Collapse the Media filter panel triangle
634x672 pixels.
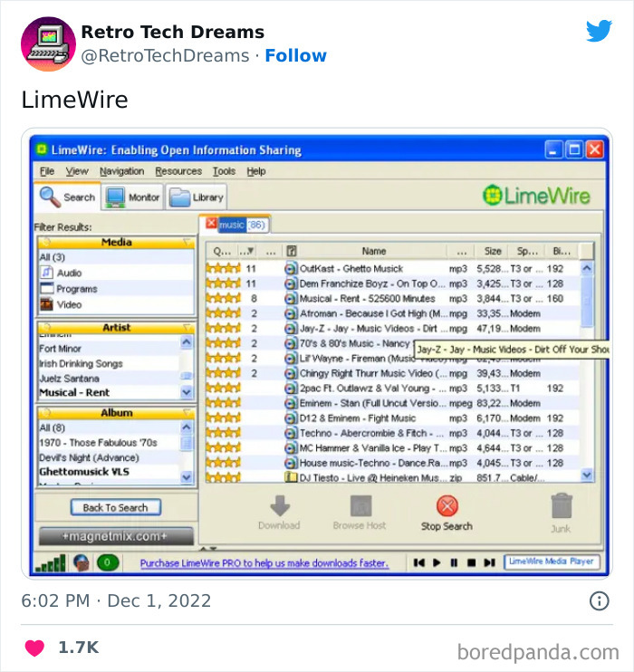click(x=187, y=242)
